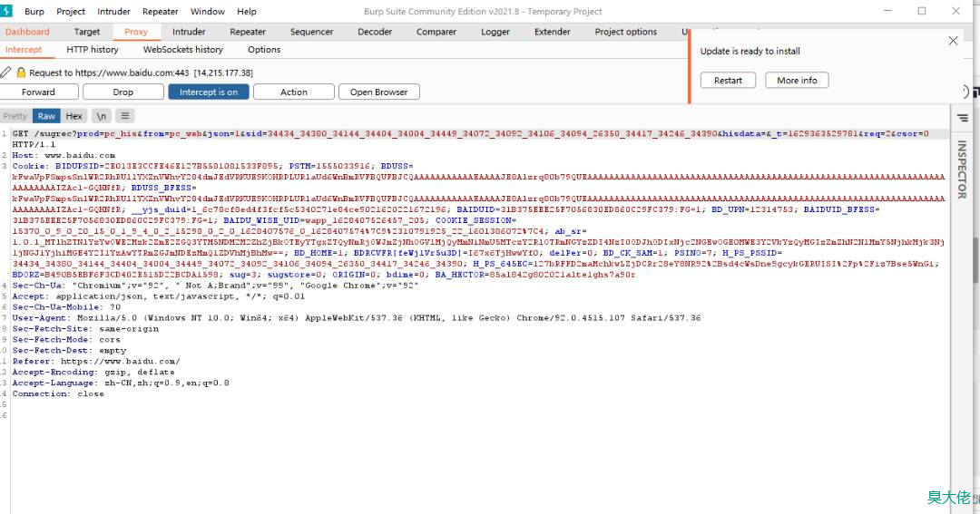
Task: Click the pencil edit icon beside the request target
Action: [x=5, y=73]
